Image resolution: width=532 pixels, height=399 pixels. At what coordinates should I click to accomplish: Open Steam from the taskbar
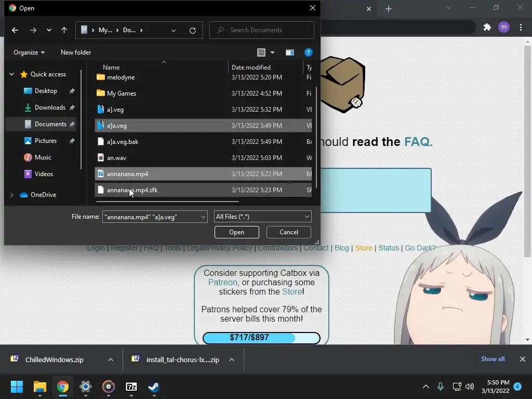point(154,387)
